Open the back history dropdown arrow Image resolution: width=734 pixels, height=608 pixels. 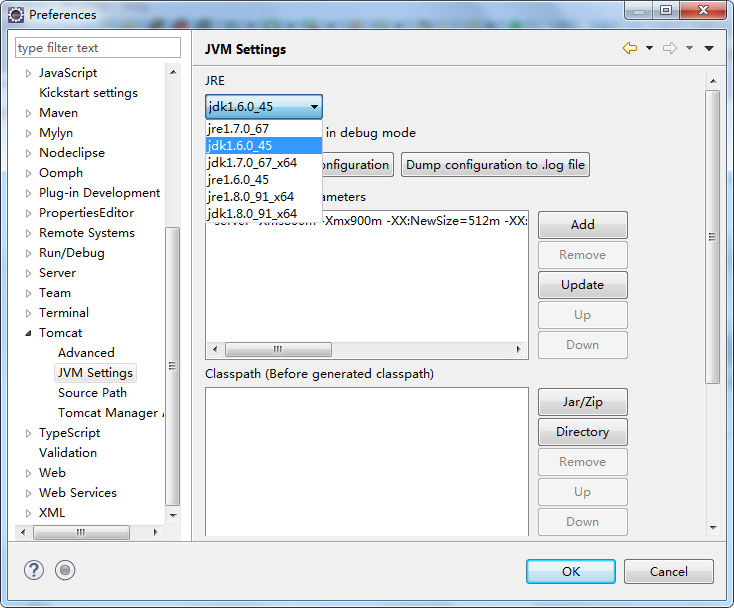[x=649, y=48]
